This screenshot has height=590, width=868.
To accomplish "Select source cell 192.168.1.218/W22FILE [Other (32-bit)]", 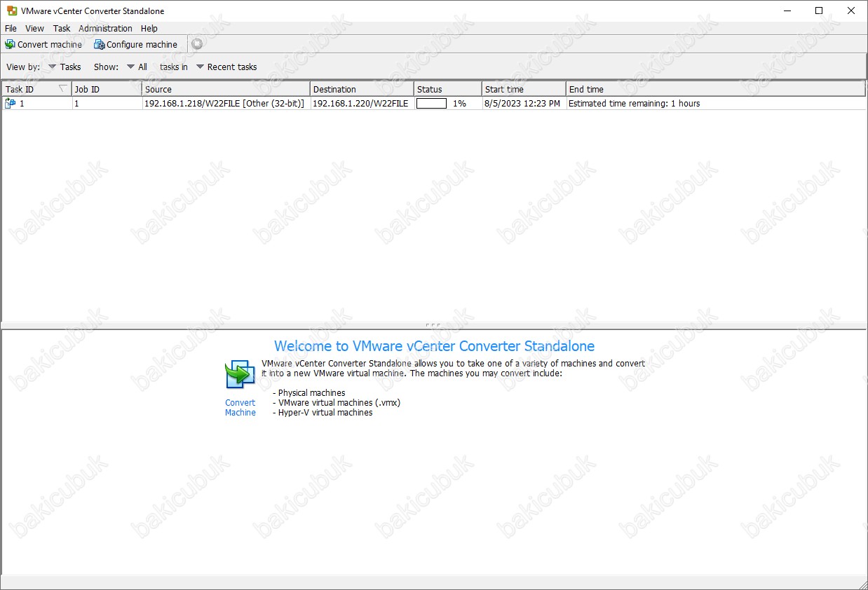I will [x=224, y=103].
